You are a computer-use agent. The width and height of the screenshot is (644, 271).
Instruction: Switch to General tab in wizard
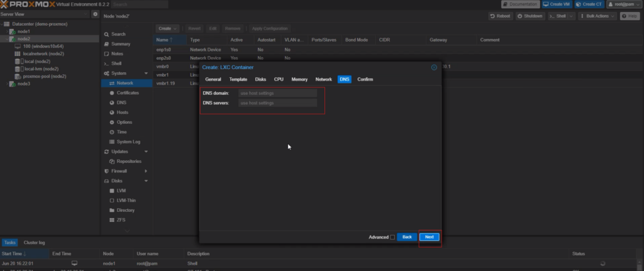[x=213, y=79]
